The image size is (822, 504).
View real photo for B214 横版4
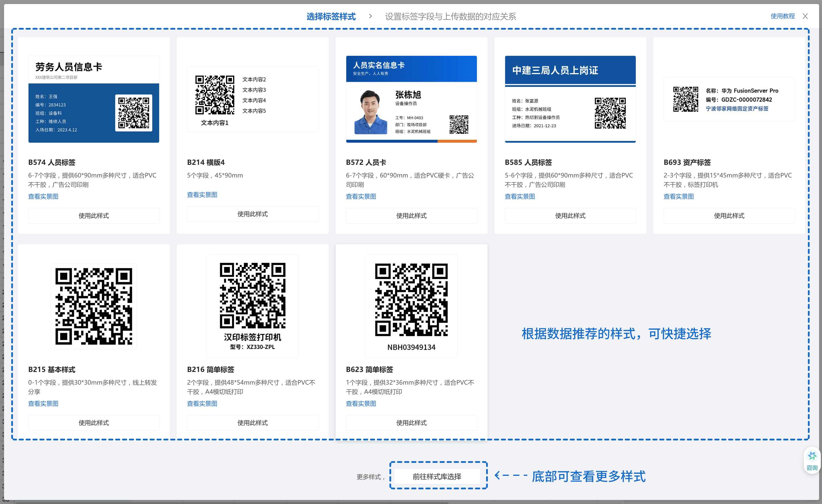(x=202, y=195)
